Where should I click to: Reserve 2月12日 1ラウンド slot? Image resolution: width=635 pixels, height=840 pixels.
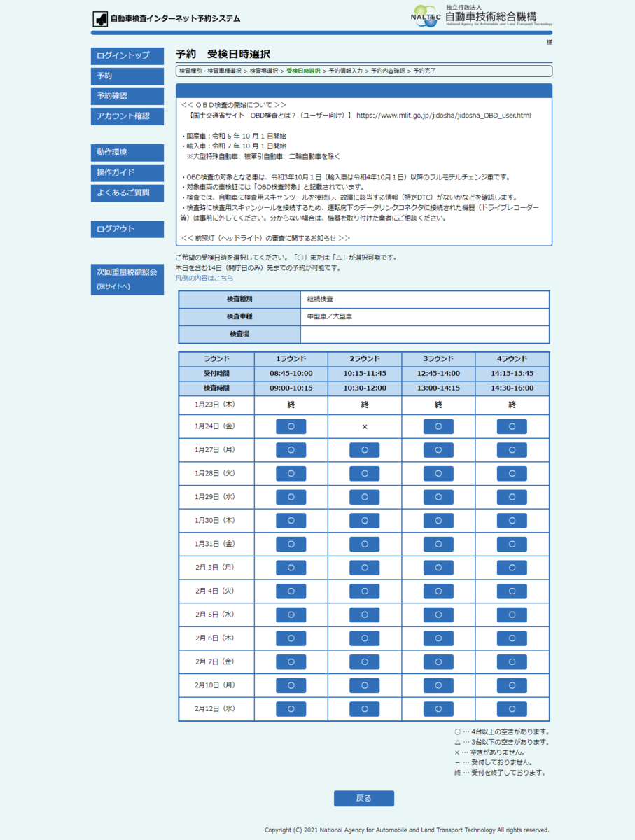[x=291, y=710]
